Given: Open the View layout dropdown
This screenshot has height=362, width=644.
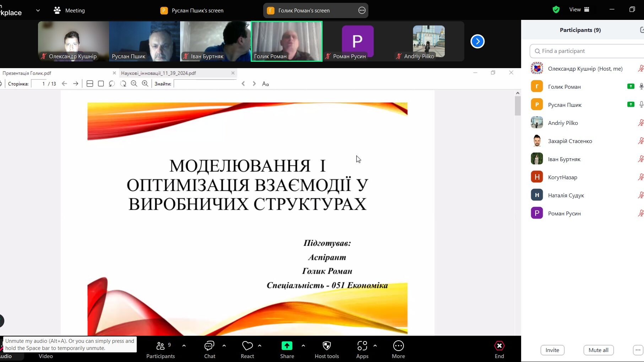Looking at the screenshot, I should click(x=579, y=10).
